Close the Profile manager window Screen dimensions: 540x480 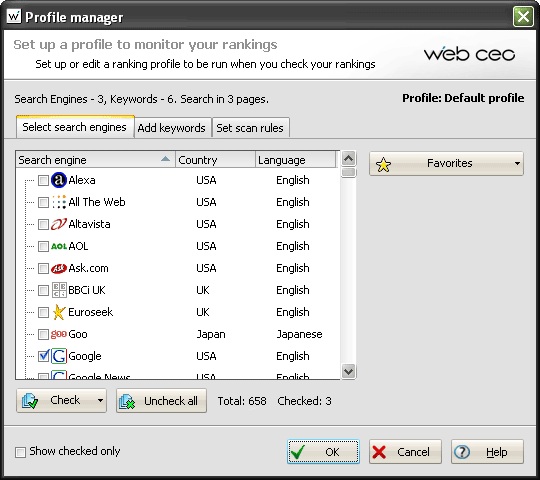click(523, 17)
